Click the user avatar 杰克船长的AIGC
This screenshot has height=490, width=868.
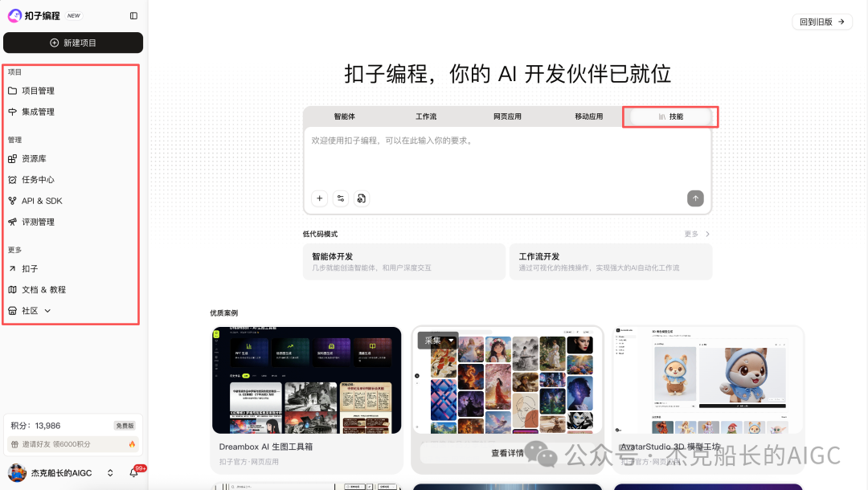[x=17, y=473]
